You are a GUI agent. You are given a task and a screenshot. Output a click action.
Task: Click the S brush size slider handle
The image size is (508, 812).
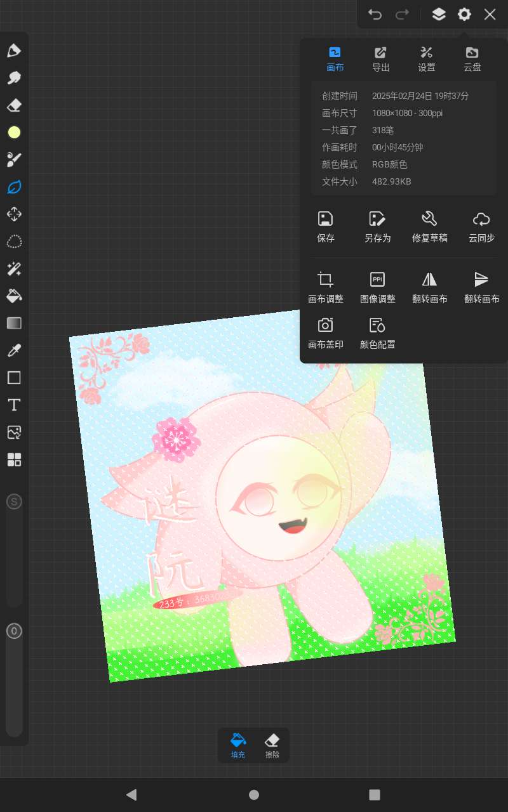coord(14,502)
